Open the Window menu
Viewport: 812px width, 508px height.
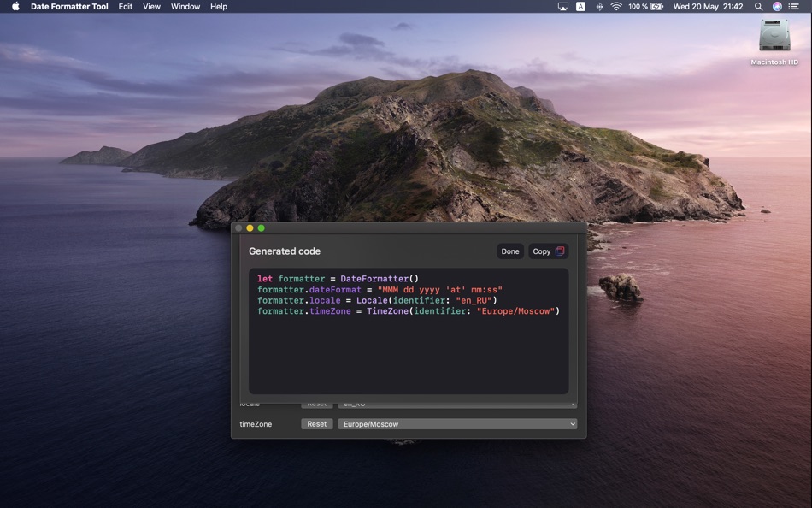tap(185, 6)
